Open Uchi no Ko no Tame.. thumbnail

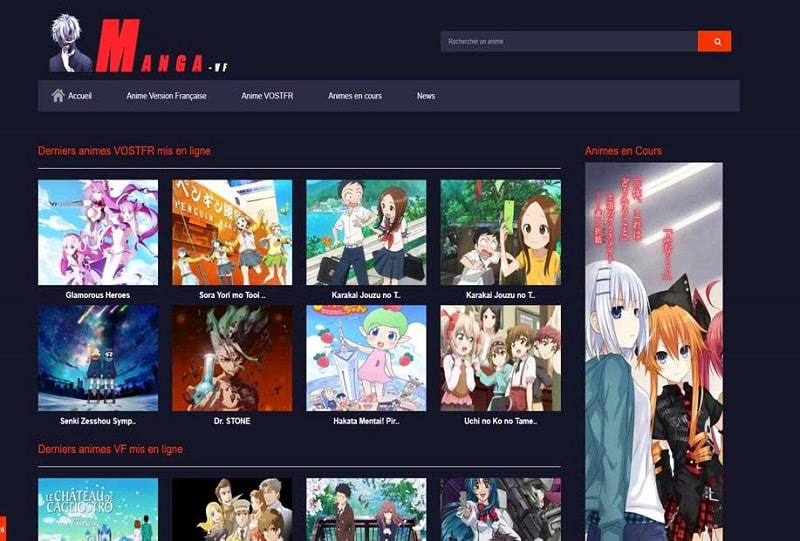501,358
